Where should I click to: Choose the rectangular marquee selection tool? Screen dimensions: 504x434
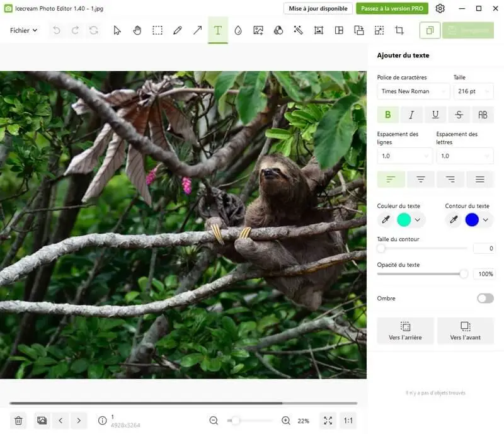click(157, 30)
